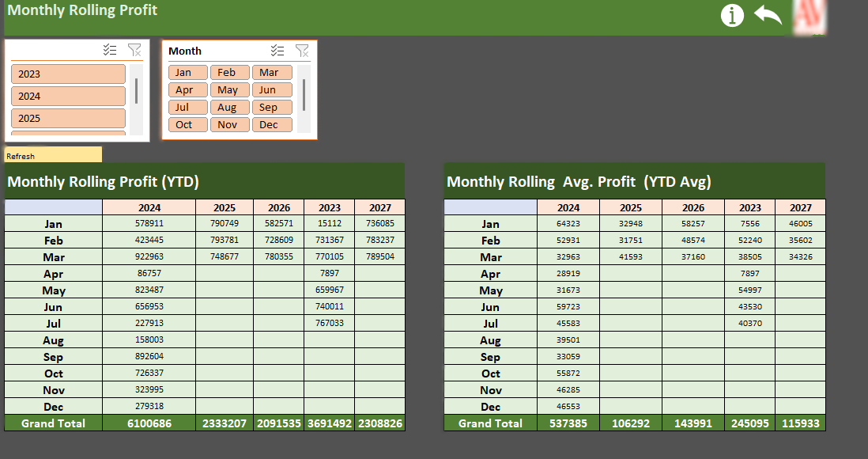Clear filters on the Month slicer
This screenshot has height=459, width=868.
pos(302,50)
